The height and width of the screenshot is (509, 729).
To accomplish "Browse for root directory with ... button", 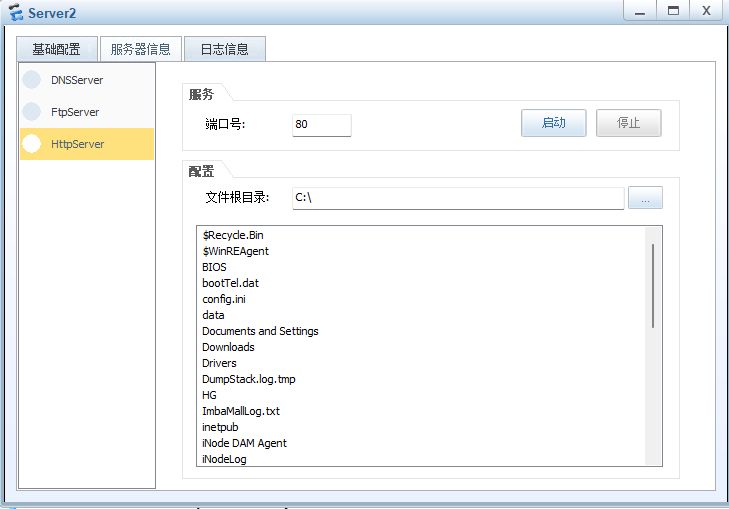I will [645, 198].
